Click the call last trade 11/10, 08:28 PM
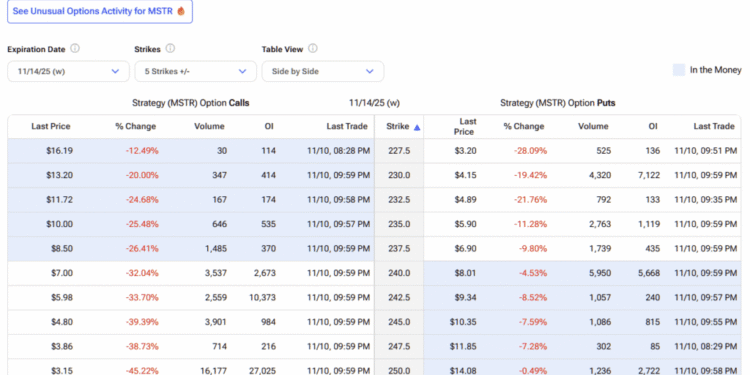Viewport: 750px width, 375px height. point(338,151)
